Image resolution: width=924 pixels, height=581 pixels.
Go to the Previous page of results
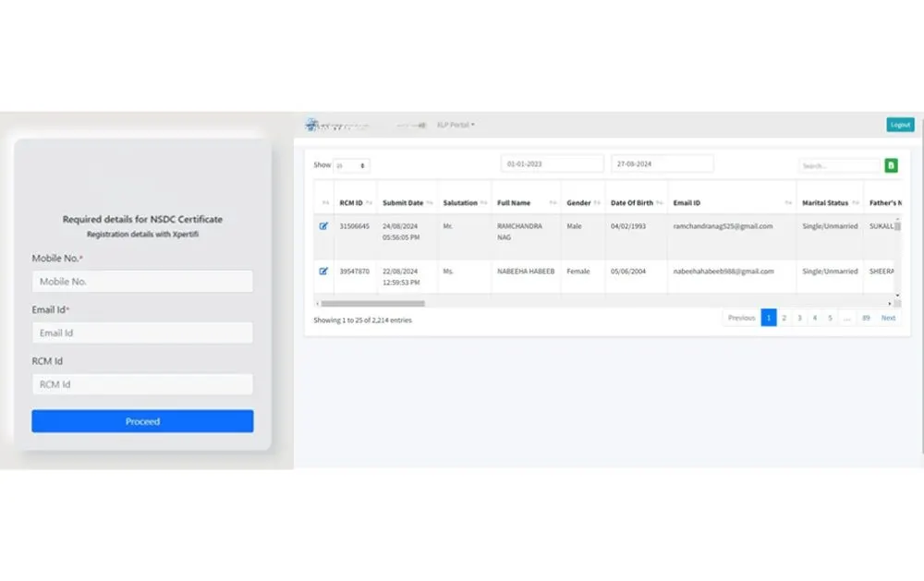point(741,318)
